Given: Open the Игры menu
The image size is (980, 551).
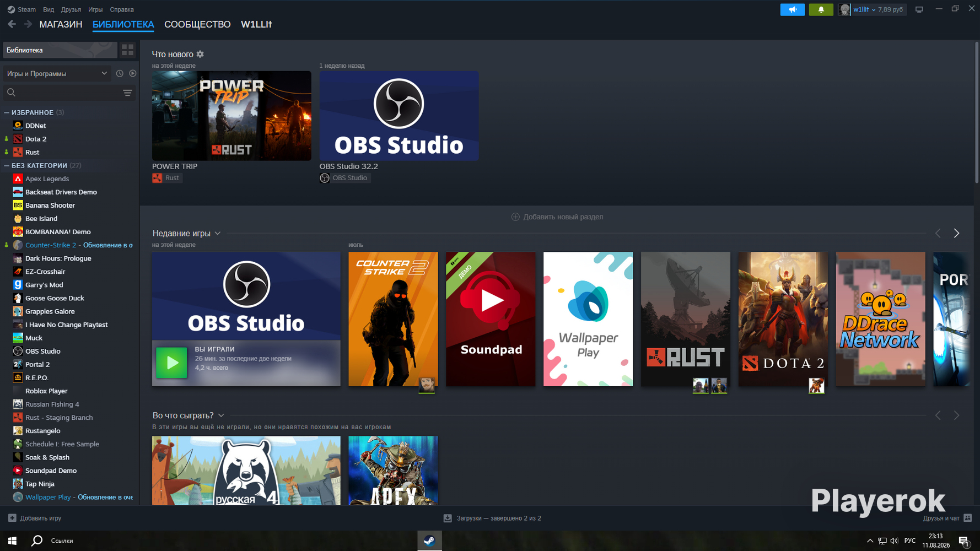Looking at the screenshot, I should [95, 9].
